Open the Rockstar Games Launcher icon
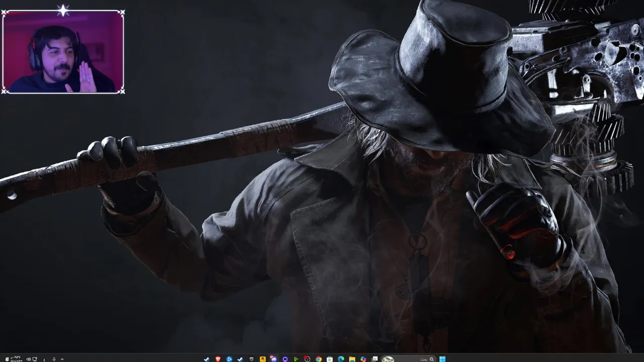This screenshot has height=362, width=644. (x=263, y=359)
